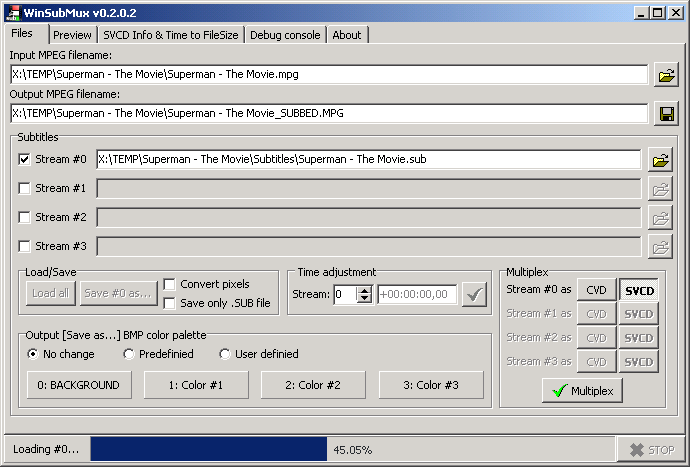Screen dimensions: 690x467
Task: Click the WinSubMux title bar app icon
Action: 12,12
